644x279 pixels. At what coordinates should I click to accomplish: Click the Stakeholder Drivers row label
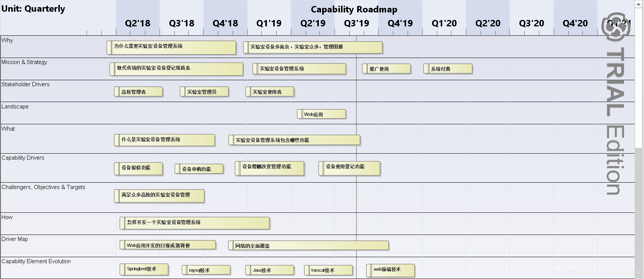tap(26, 84)
